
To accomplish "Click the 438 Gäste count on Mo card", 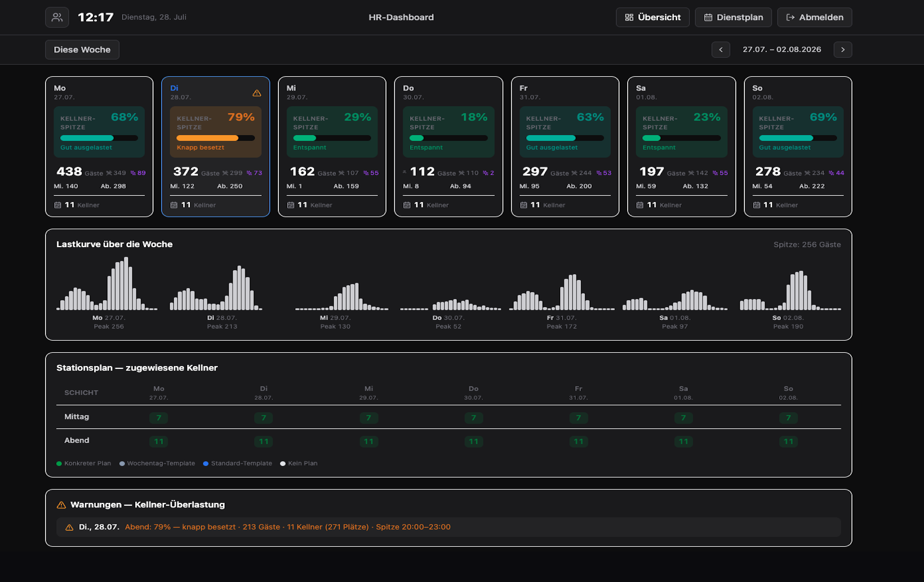I will pyautogui.click(x=80, y=172).
